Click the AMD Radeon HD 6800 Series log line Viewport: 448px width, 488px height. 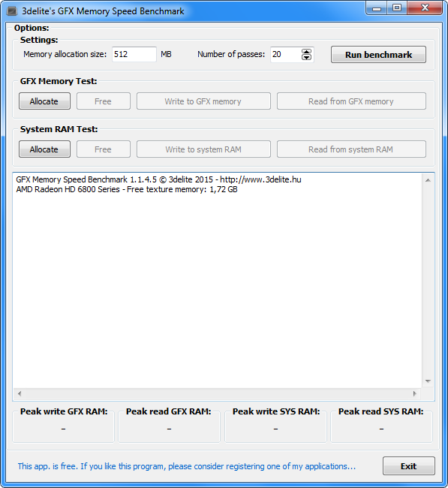coord(127,189)
